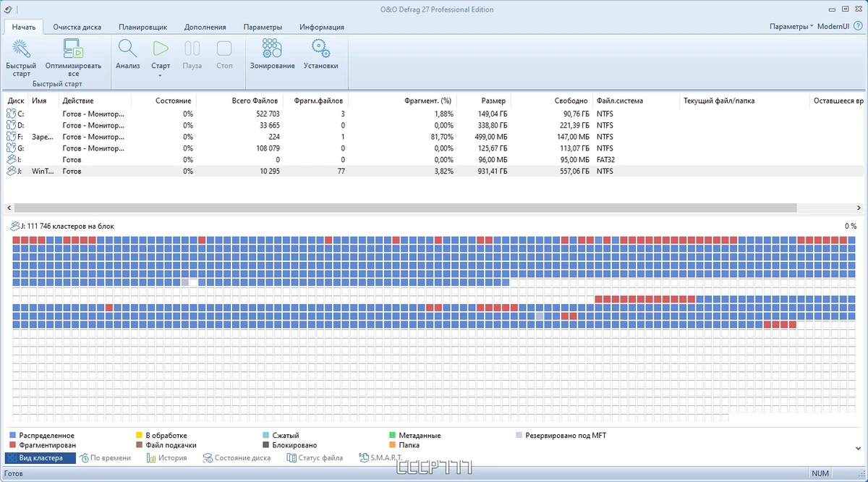Select the 522 703 files cell
868x482 pixels.
pyautogui.click(x=268, y=114)
